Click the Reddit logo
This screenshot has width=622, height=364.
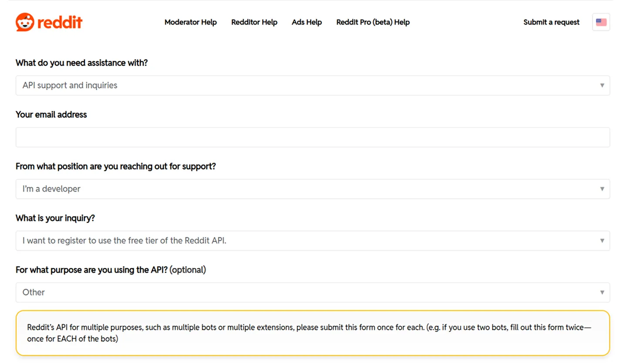pyautogui.click(x=49, y=22)
